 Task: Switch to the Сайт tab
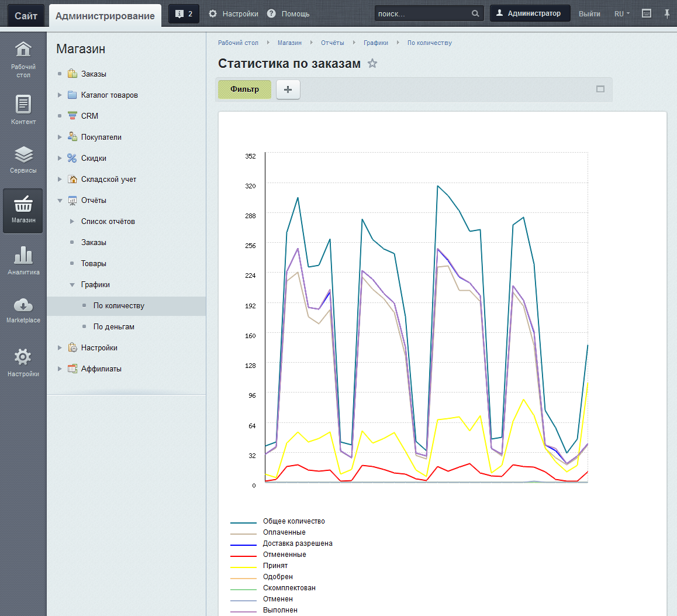[26, 16]
